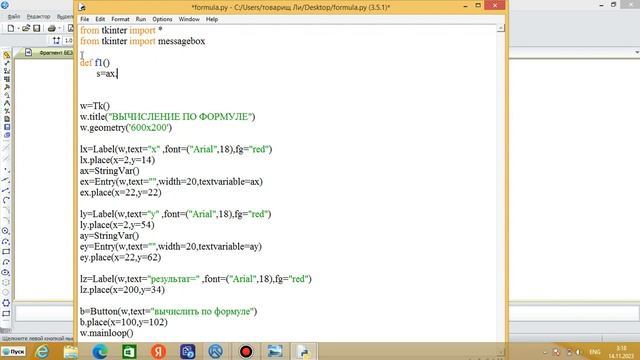
Task: Open the File menu in IDLE
Action: (x=84, y=19)
